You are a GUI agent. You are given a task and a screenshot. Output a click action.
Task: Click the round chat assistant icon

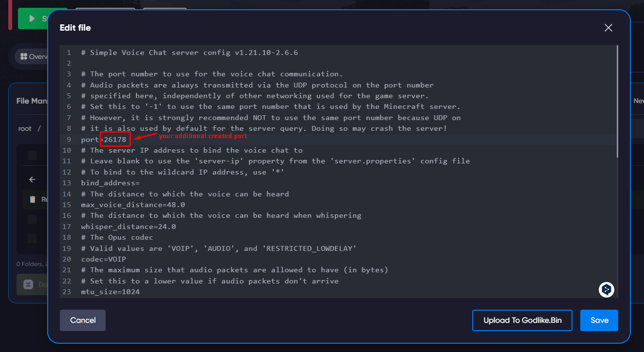606,290
